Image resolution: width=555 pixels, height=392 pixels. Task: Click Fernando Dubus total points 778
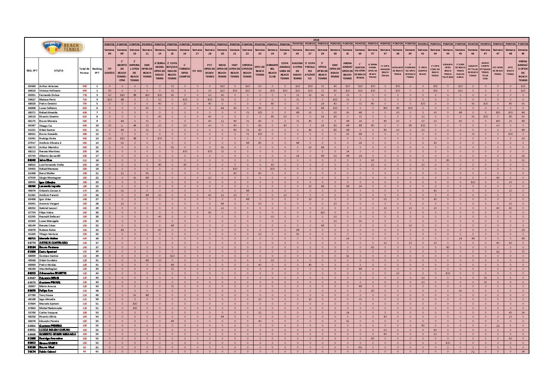pyautogui.click(x=85, y=95)
